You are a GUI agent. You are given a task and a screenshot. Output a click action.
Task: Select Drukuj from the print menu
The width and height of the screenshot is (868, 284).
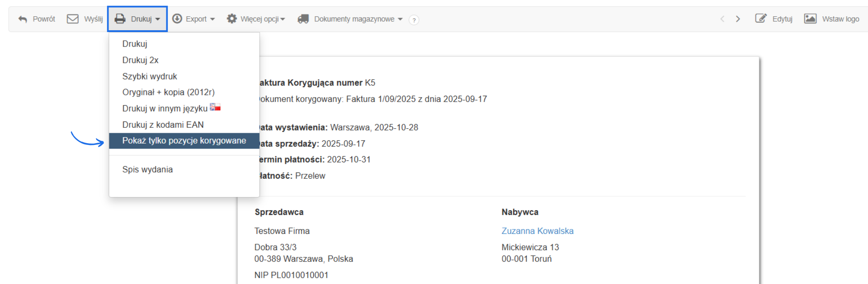(184, 44)
